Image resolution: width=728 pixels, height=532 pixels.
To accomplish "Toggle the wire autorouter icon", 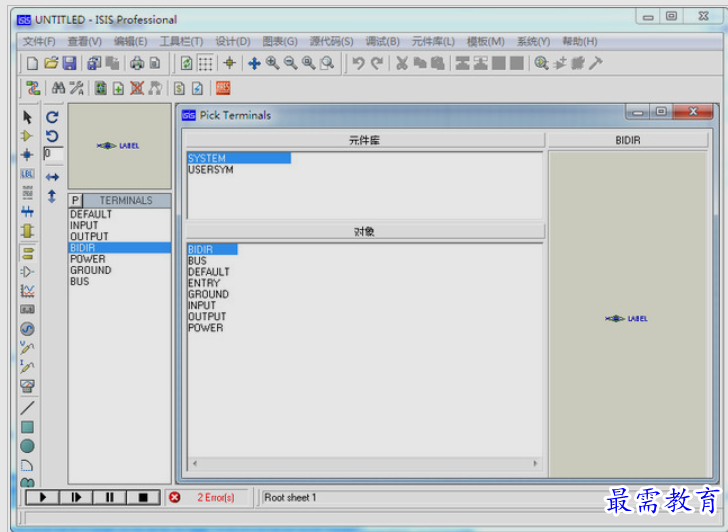I will pos(33,88).
